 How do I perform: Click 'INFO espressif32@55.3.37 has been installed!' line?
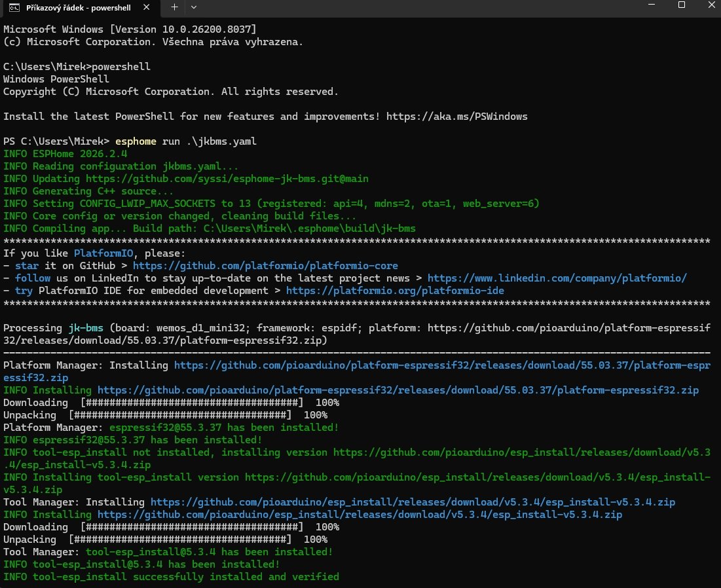coord(132,440)
